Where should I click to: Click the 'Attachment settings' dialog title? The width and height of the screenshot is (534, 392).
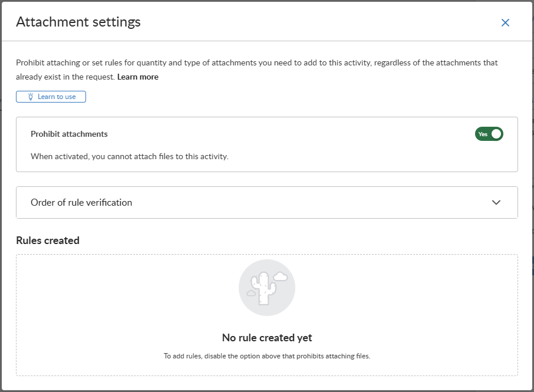pos(78,22)
